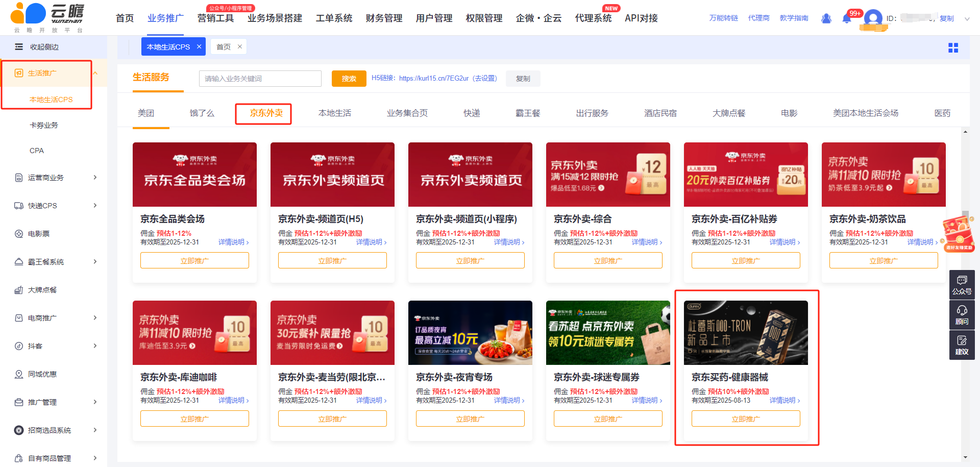Click the 复制 button next to H5 link
Screen dimensions: 980x467
[523, 79]
